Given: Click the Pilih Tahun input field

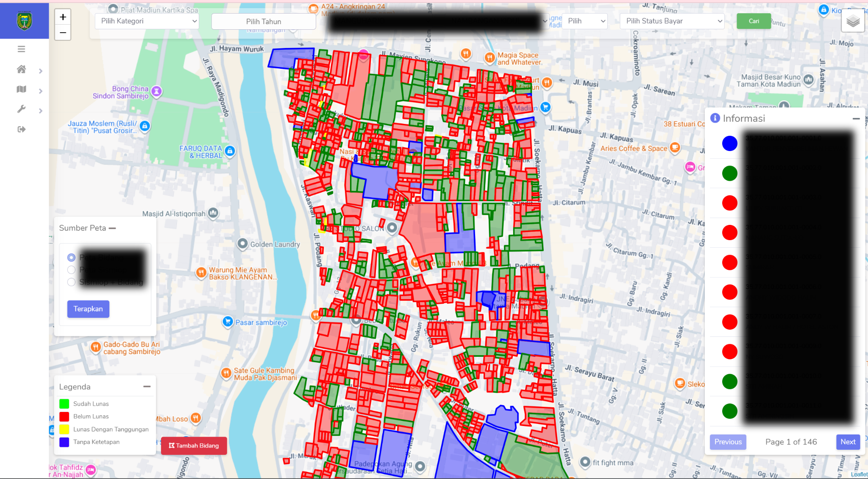Looking at the screenshot, I should pyautogui.click(x=264, y=22).
